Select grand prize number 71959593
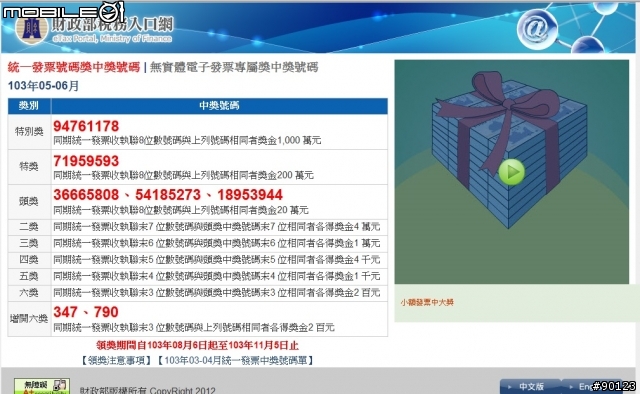Image resolution: width=640 pixels, height=394 pixels. [x=86, y=161]
